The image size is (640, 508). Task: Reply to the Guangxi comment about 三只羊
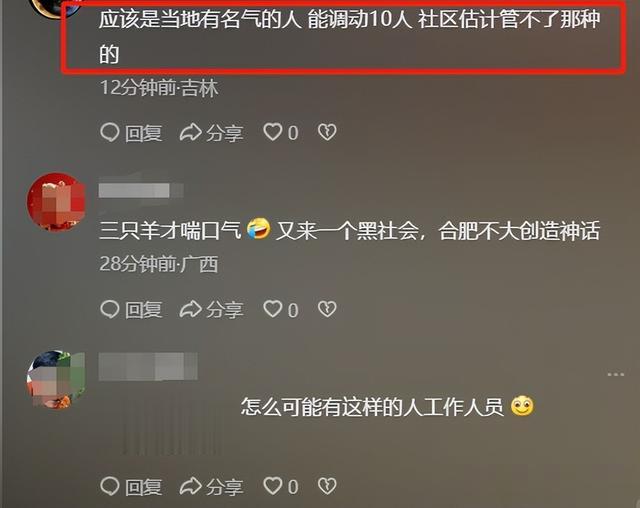[131, 310]
